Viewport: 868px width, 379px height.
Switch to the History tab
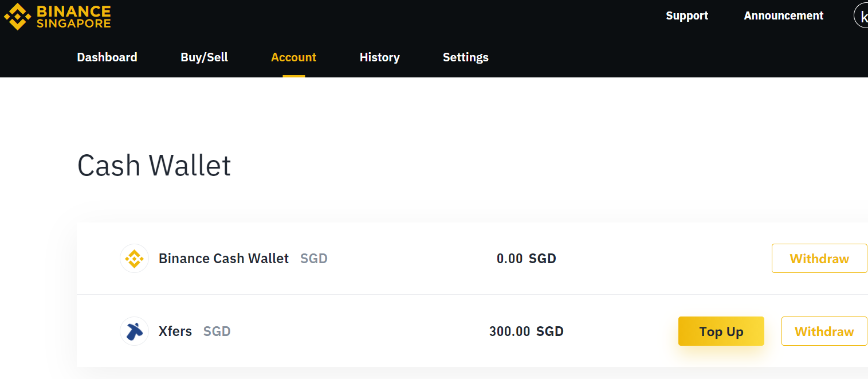click(x=380, y=57)
